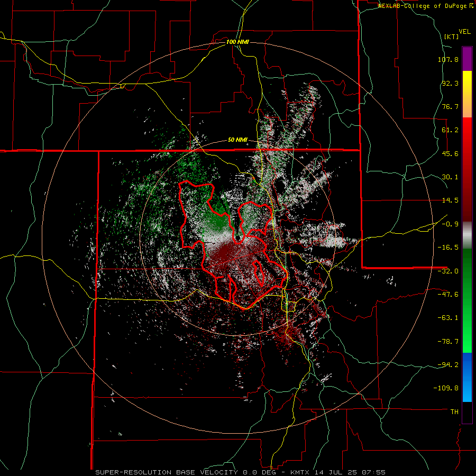The width and height of the screenshot is (476, 476).
Task: Click the 61.2 value on velocity scale
Action: click(x=450, y=130)
